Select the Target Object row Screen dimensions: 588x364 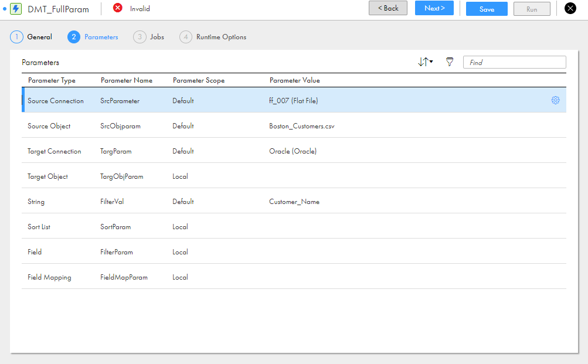(294, 176)
